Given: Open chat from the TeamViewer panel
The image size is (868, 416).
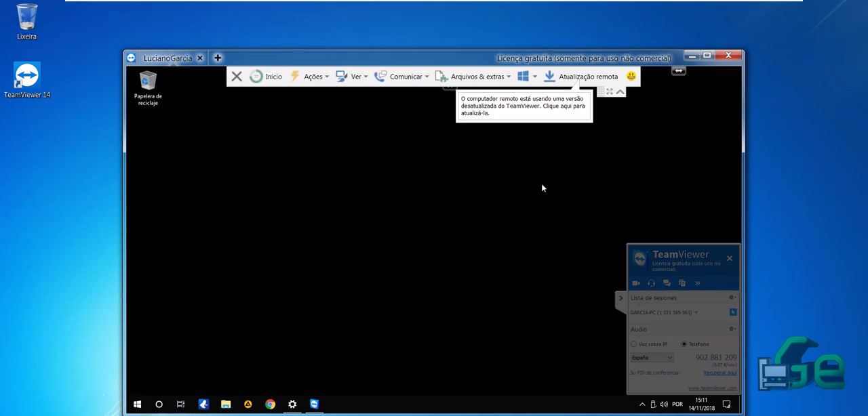Looking at the screenshot, I should pyautogui.click(x=667, y=283).
